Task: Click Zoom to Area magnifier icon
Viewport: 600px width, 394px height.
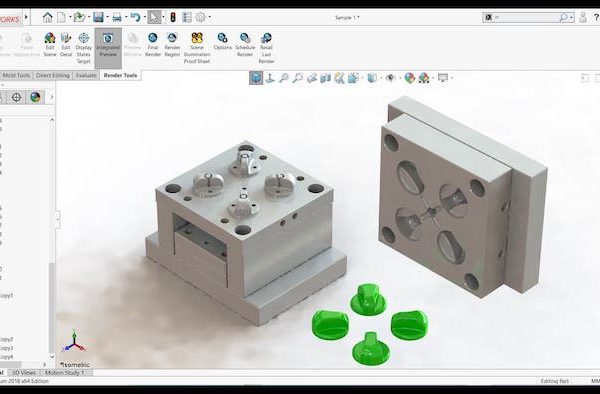Action: 297,78
